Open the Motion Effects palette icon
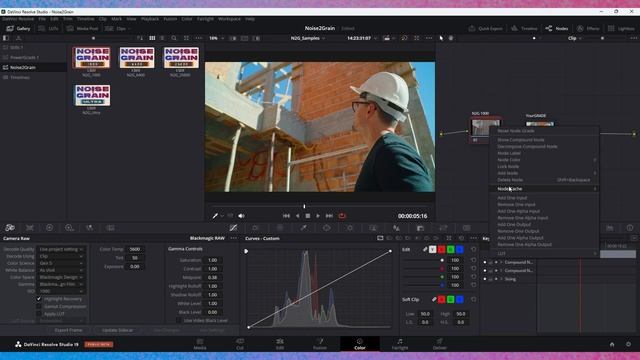 [110, 228]
